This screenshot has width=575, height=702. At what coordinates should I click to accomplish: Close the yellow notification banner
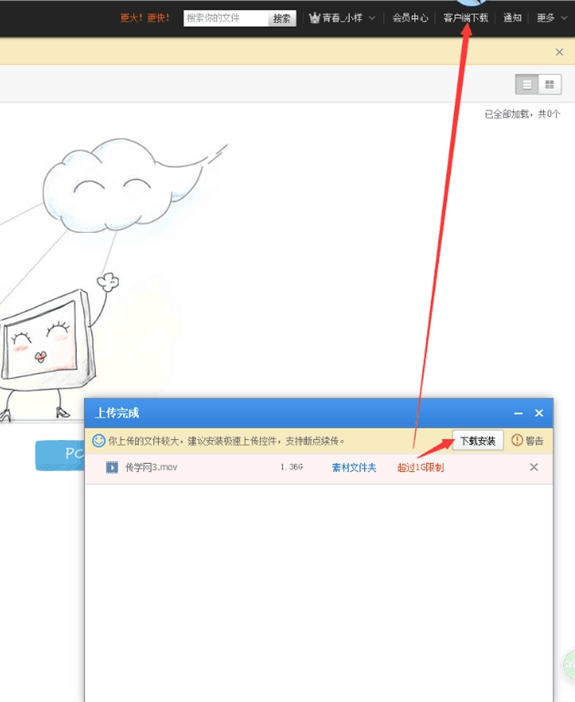pos(559,52)
